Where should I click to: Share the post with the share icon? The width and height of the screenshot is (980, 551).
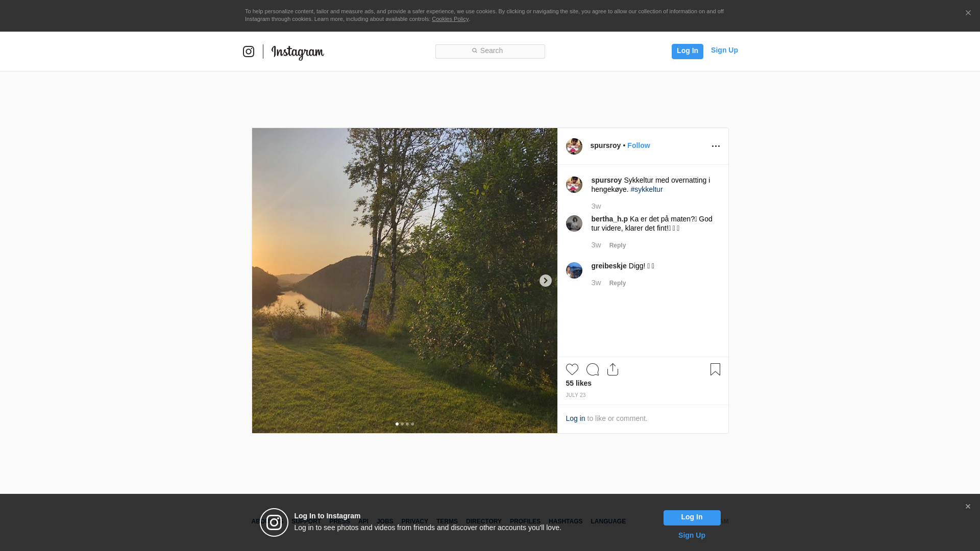coord(613,369)
